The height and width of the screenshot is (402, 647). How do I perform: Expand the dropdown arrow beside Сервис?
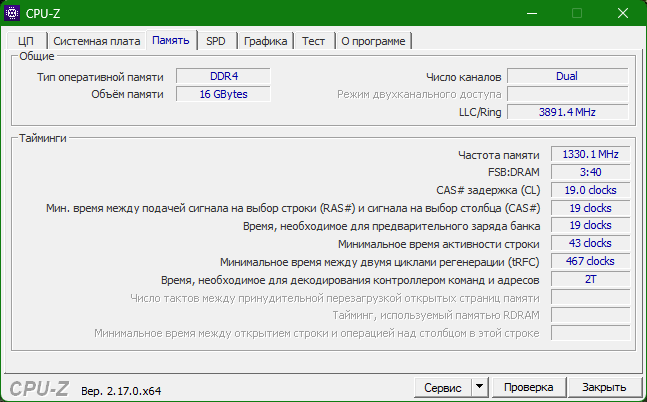(x=478, y=387)
